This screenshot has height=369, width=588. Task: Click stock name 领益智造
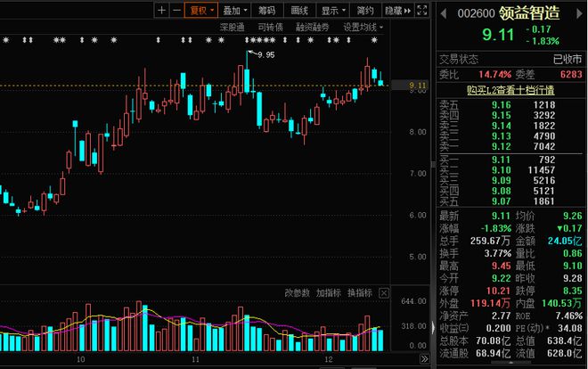pyautogui.click(x=528, y=13)
